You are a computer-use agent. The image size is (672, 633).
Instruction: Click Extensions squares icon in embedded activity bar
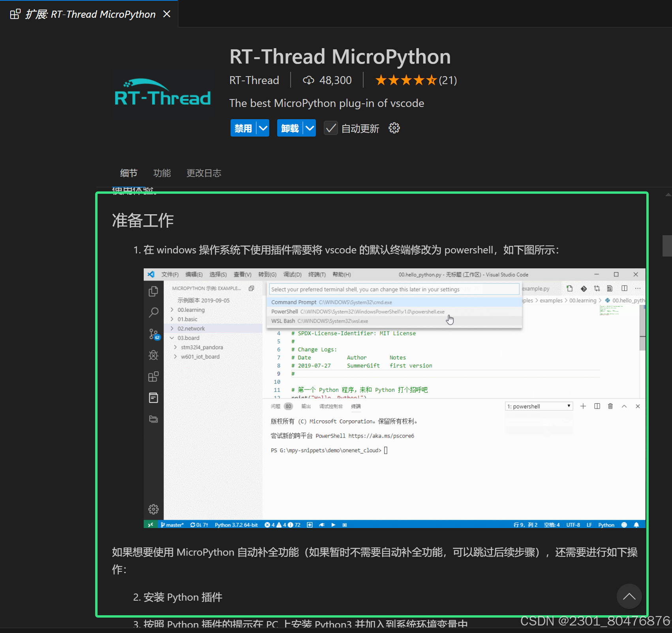click(154, 376)
